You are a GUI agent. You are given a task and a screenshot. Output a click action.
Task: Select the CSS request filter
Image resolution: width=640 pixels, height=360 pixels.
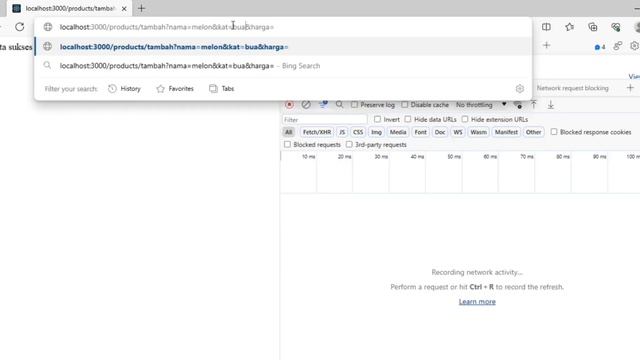pos(358,132)
